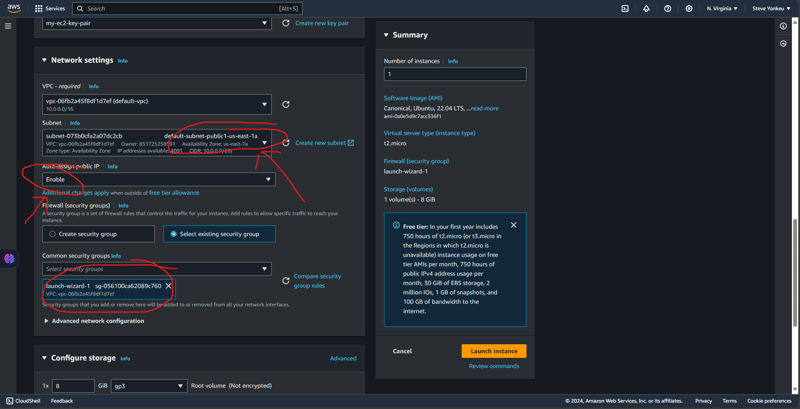This screenshot has width=800, height=409.
Task: Click Cancel in the Summary panel
Action: 402,351
